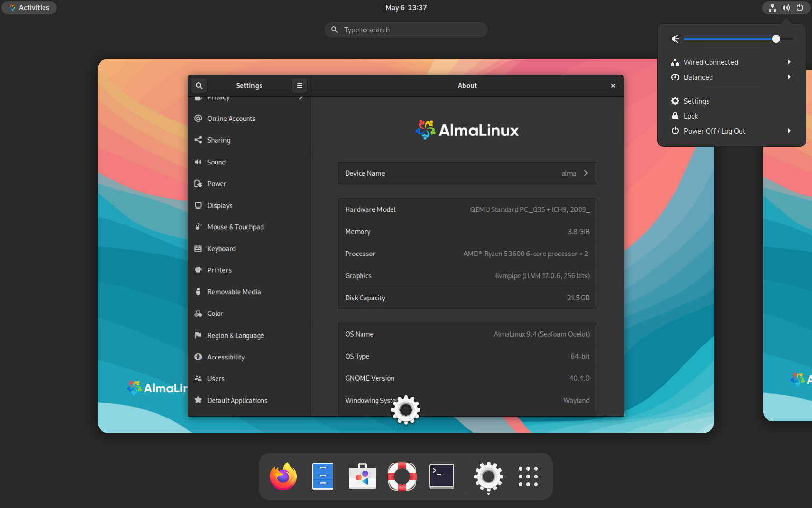812x508 pixels.
Task: Click the Power sidebar icon
Action: point(198,184)
